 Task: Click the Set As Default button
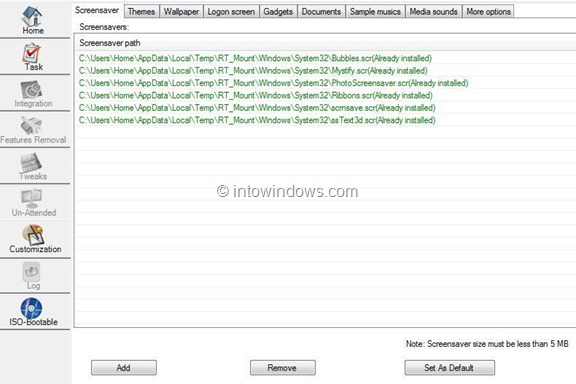tap(449, 367)
